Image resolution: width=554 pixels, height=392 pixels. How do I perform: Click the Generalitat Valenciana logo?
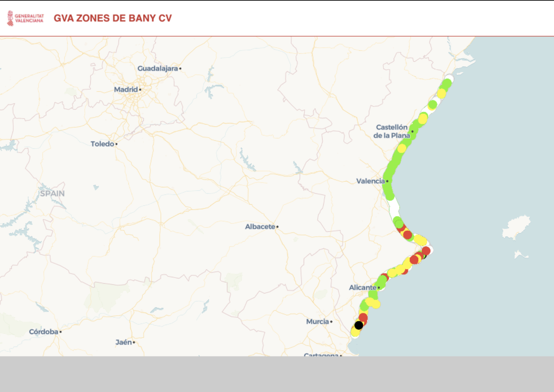(25, 18)
